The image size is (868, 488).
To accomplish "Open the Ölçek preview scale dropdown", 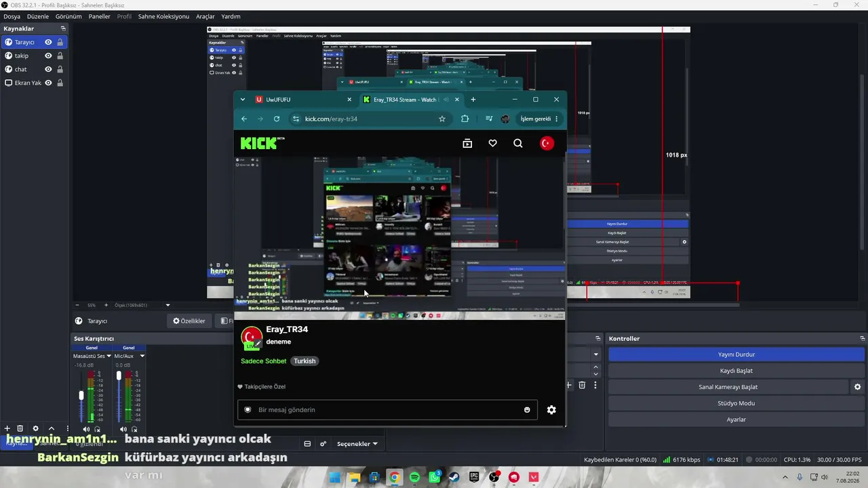I will tap(167, 305).
